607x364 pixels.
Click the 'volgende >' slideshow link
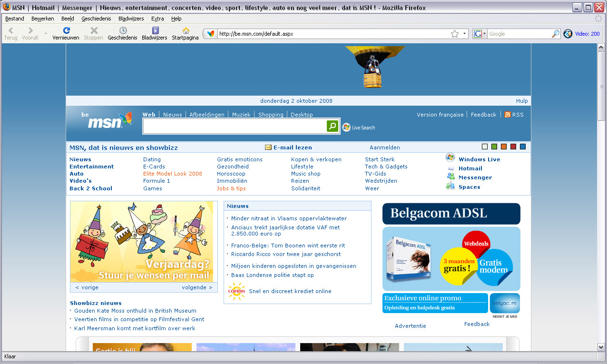pyautogui.click(x=197, y=287)
